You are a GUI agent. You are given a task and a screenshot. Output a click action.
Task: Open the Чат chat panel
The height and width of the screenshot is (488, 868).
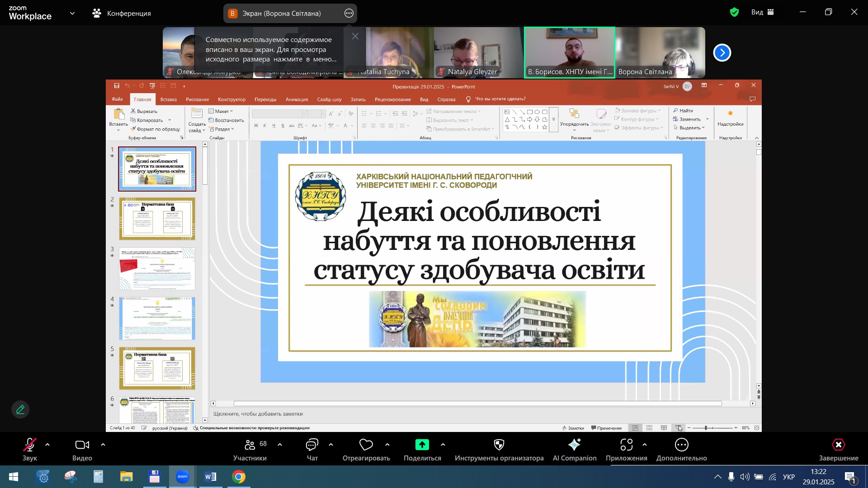pos(312,450)
